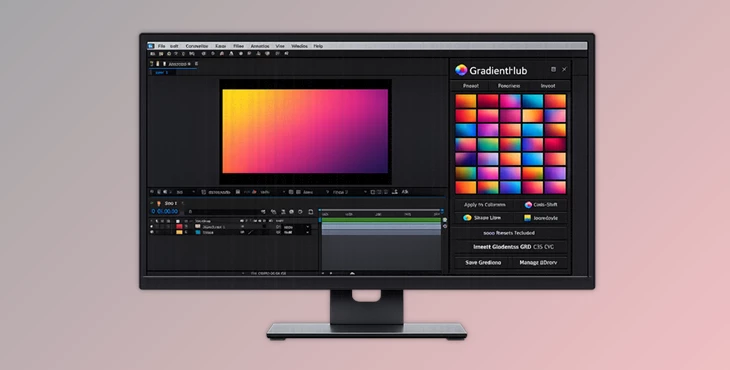Open the mode dropdown on the first layer row

pyautogui.click(x=297, y=227)
